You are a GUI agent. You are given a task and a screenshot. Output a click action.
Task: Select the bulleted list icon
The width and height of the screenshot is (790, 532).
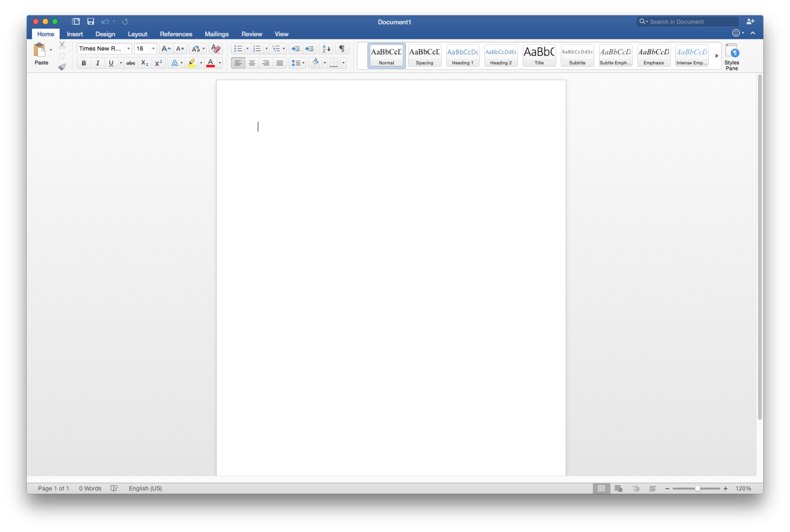237,48
